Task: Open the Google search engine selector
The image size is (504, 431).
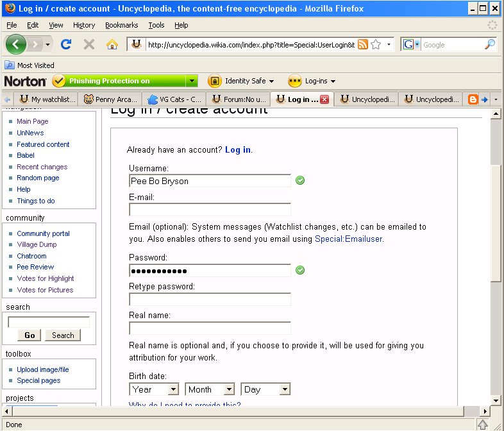Action: [412, 44]
